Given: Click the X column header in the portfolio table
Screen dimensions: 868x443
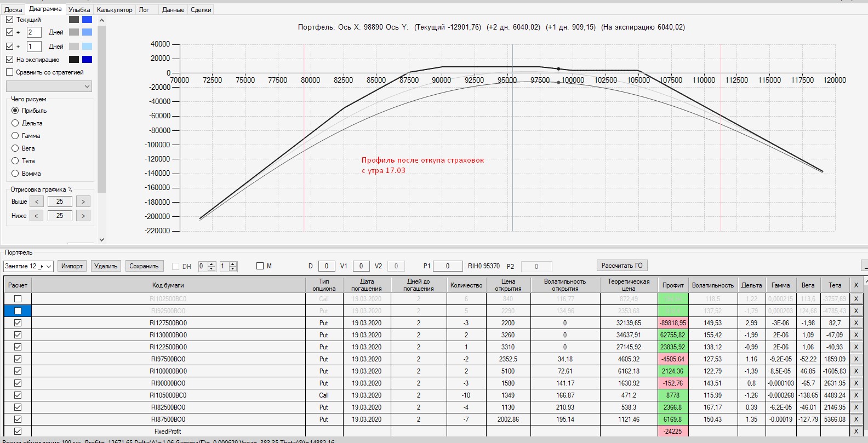Looking at the screenshot, I should (856, 285).
